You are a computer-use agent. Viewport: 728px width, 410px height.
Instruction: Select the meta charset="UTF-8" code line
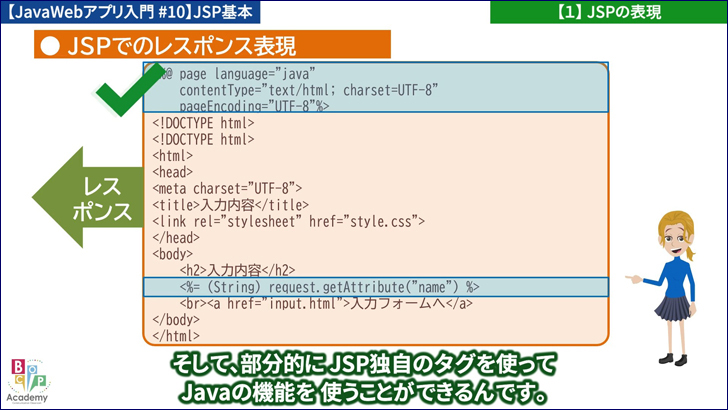227,188
